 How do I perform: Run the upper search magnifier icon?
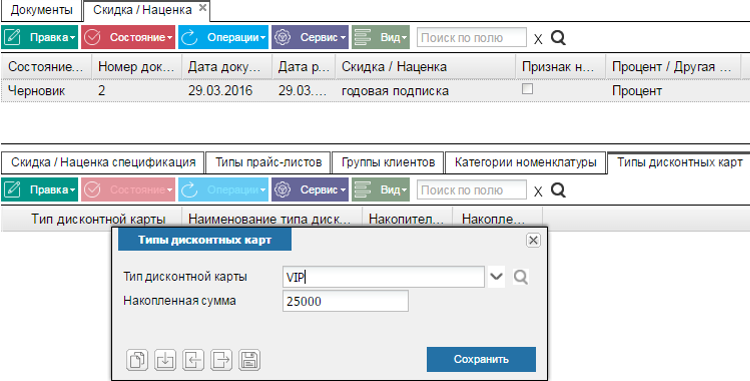point(558,38)
